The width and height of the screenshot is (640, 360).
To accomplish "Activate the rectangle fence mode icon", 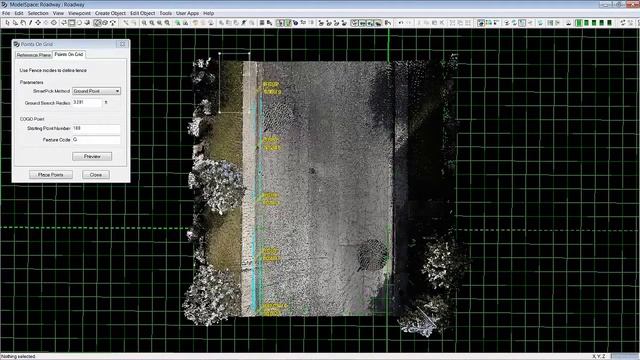I will click(x=72, y=23).
